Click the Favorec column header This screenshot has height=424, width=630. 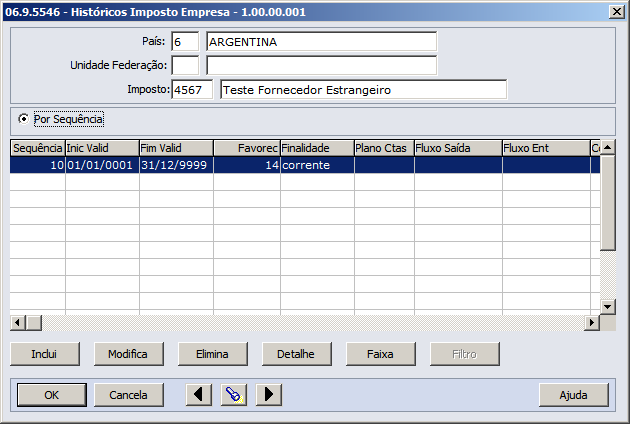point(247,148)
